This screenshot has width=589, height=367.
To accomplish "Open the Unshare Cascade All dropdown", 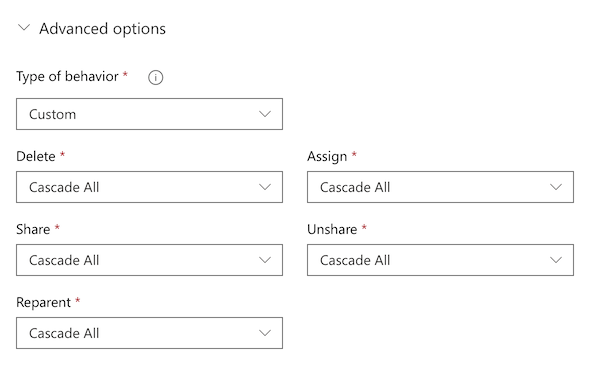I will 440,260.
